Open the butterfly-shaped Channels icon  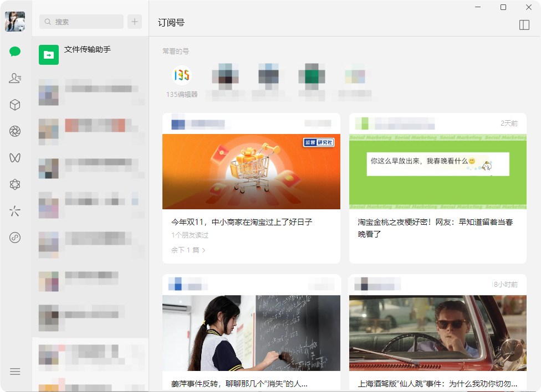[x=15, y=158]
